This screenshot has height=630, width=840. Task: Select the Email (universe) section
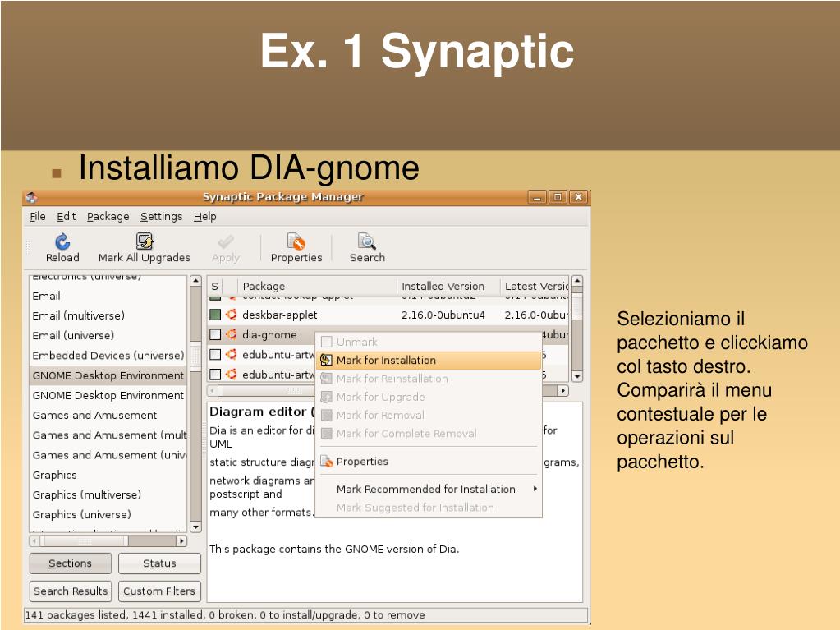108,335
